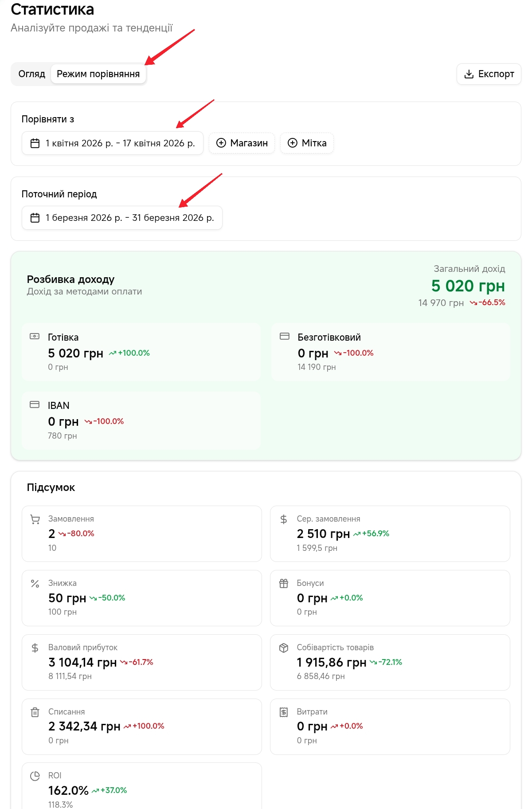Open the comparison date range 1–17 квітня picker

113,143
